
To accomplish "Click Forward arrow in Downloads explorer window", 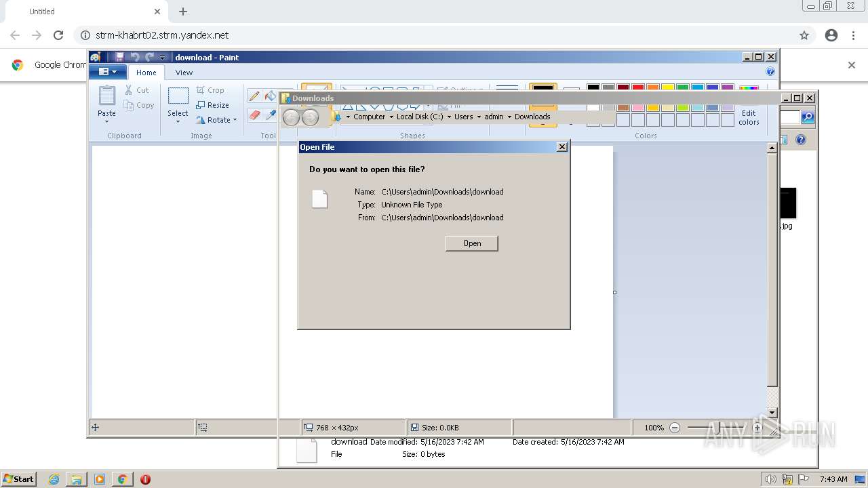I will [310, 117].
